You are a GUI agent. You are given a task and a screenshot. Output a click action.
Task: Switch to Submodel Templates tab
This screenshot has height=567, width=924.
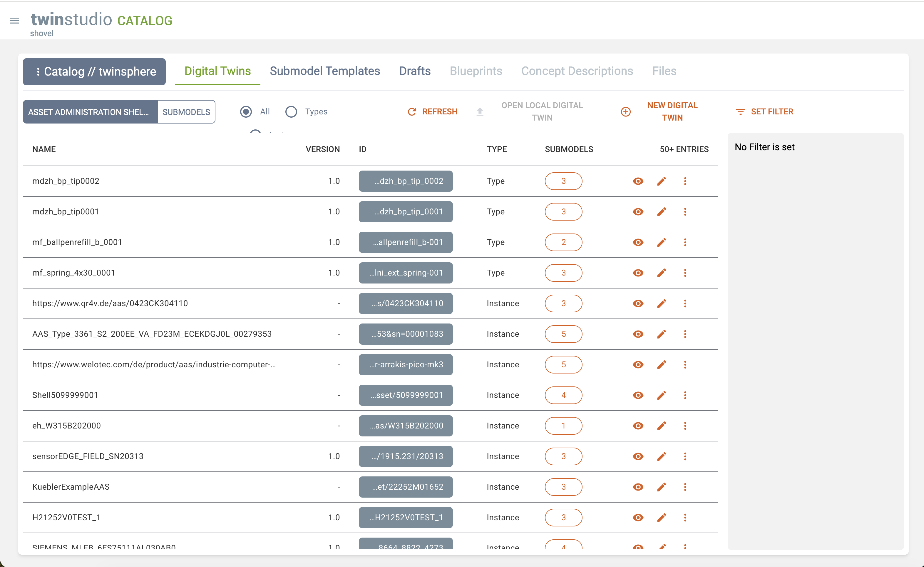(x=325, y=71)
